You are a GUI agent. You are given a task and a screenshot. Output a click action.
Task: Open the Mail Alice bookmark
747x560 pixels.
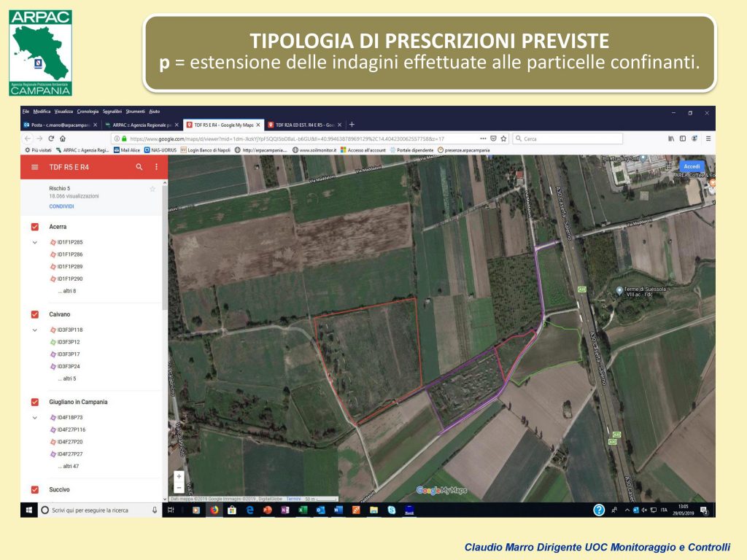point(127,150)
